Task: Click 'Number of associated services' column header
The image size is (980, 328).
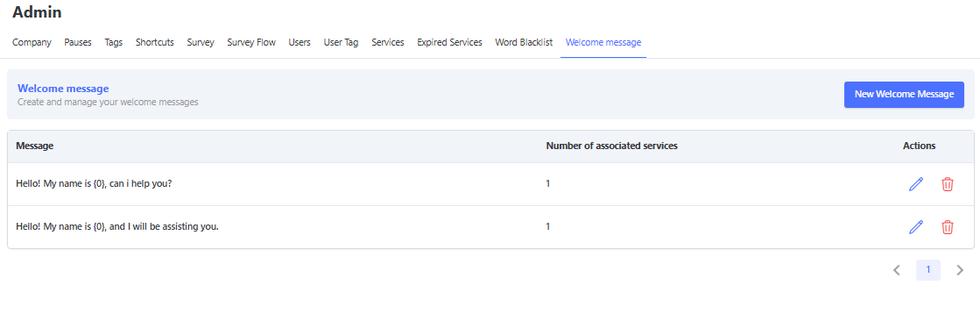Action: point(612,146)
